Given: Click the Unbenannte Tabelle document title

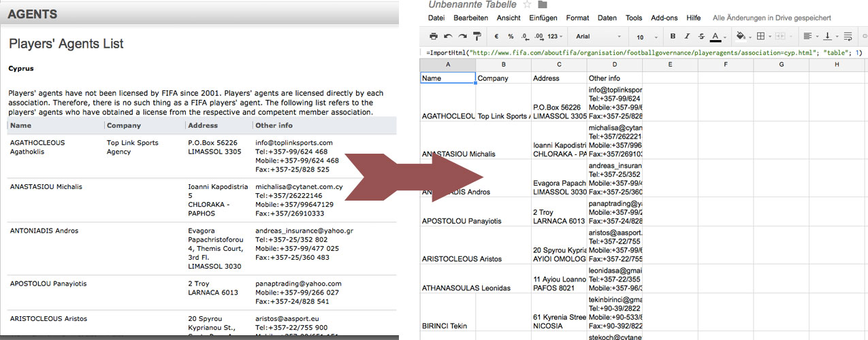Looking at the screenshot, I should [472, 5].
